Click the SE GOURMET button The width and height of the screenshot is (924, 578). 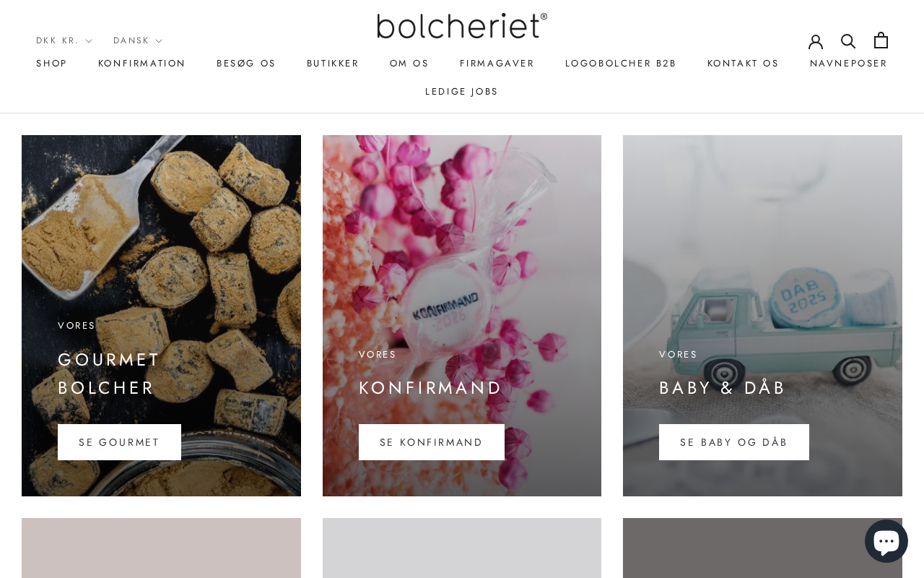119,442
